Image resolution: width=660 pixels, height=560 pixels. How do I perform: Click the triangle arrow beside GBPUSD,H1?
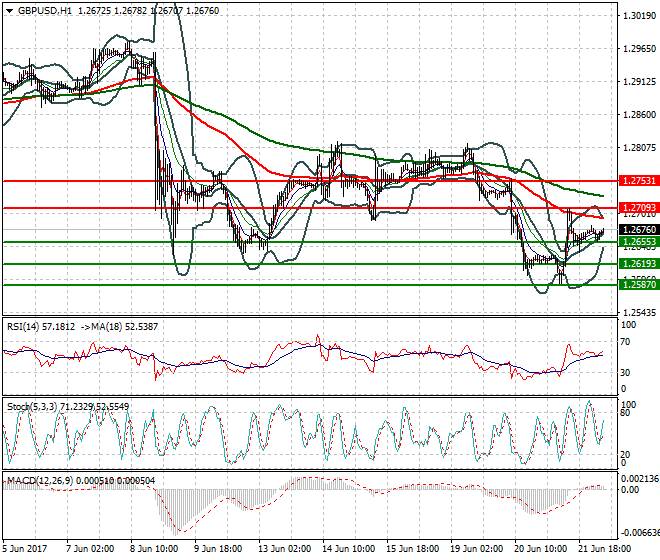click(x=8, y=10)
